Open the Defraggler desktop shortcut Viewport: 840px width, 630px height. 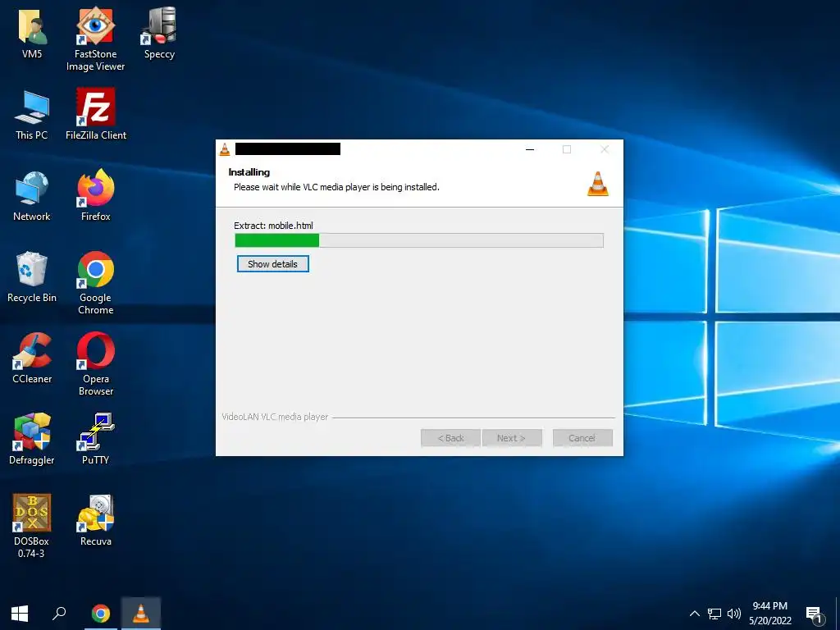point(32,440)
